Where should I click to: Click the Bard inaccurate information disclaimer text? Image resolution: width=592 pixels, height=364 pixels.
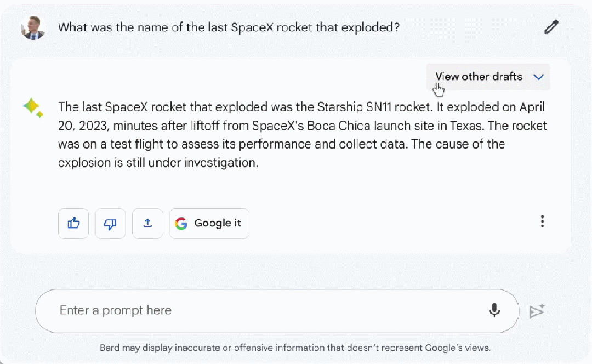tap(295, 348)
